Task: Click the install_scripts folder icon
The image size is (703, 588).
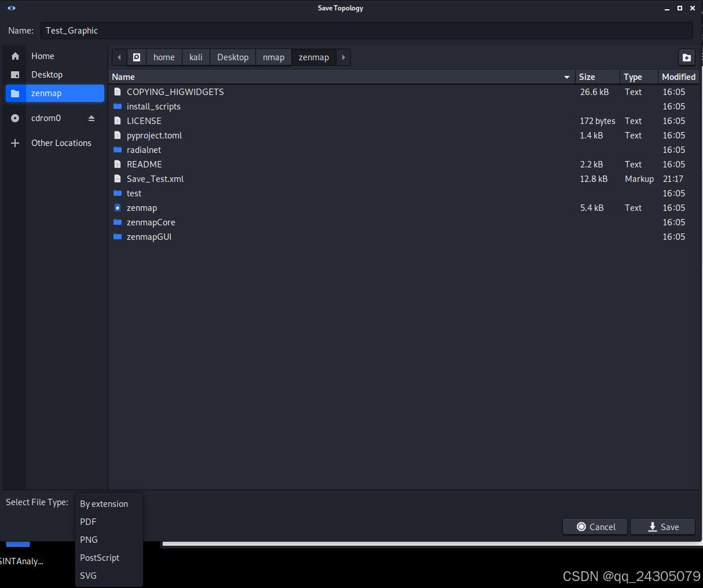Action: pos(118,106)
